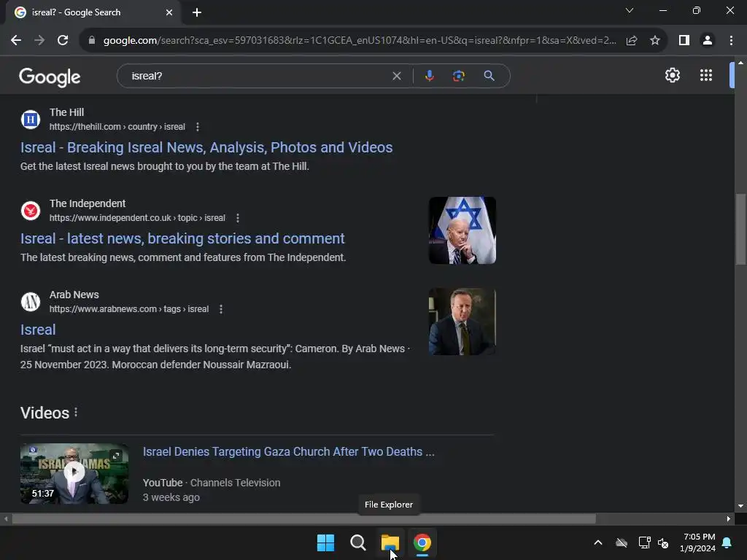Search by image with Google Lens
This screenshot has height=560, width=747.
point(458,76)
